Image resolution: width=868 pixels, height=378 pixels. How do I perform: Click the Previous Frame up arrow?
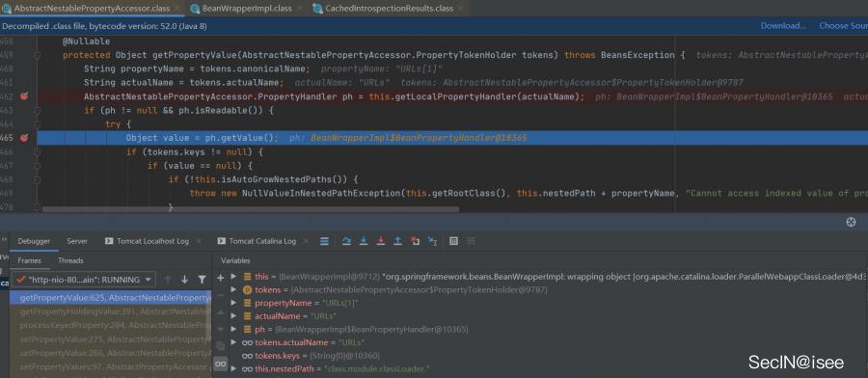tap(168, 280)
